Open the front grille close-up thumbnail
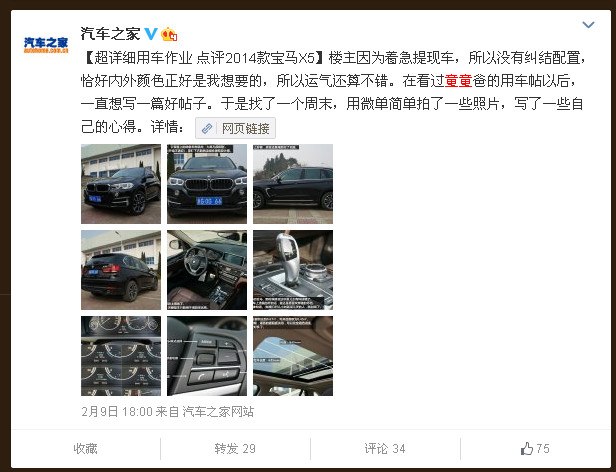Screen dimensions: 616x472 207,184
